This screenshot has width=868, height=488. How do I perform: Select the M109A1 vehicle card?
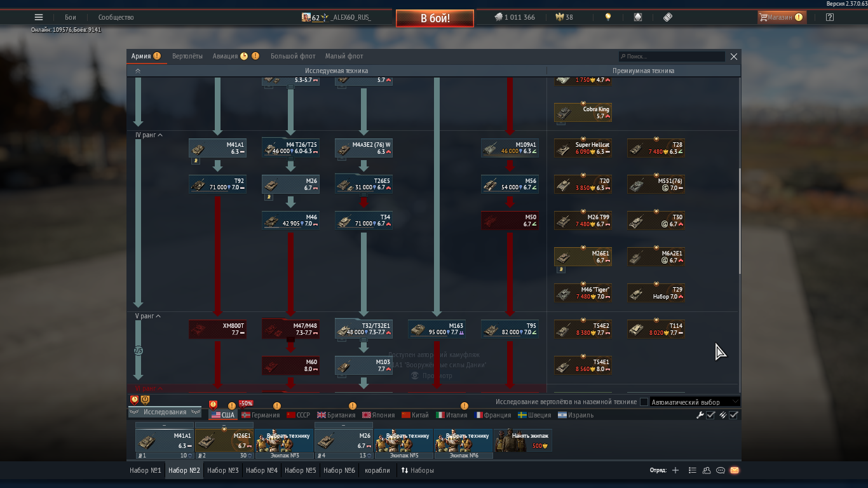[x=510, y=148]
